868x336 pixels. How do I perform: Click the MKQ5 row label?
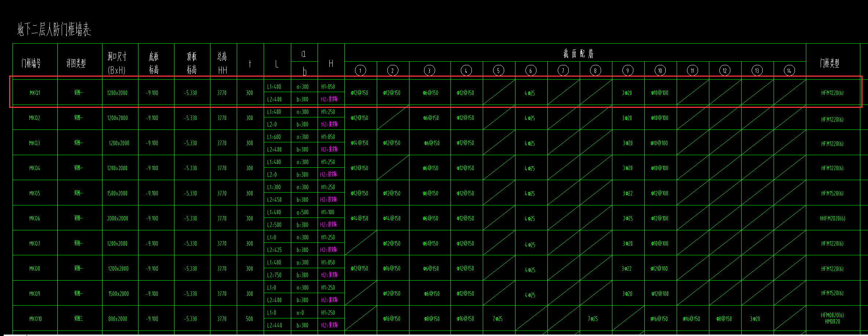[35, 193]
